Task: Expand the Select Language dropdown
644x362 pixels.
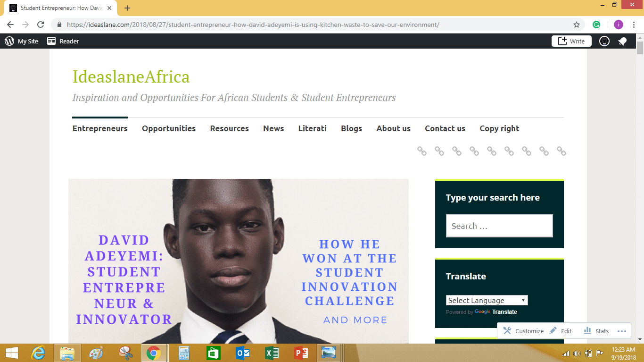Action: [487, 300]
